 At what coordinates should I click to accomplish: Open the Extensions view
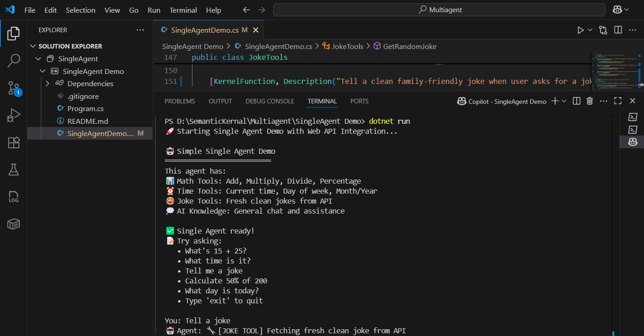point(14,143)
